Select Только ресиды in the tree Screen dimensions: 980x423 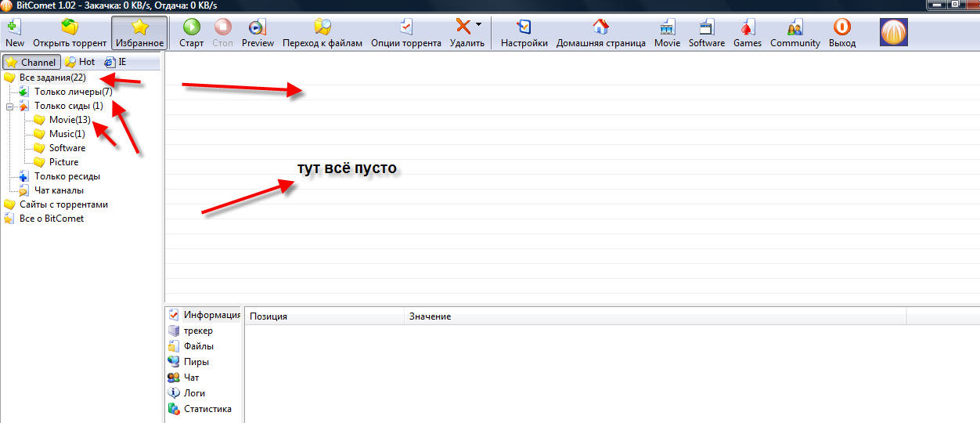[67, 176]
